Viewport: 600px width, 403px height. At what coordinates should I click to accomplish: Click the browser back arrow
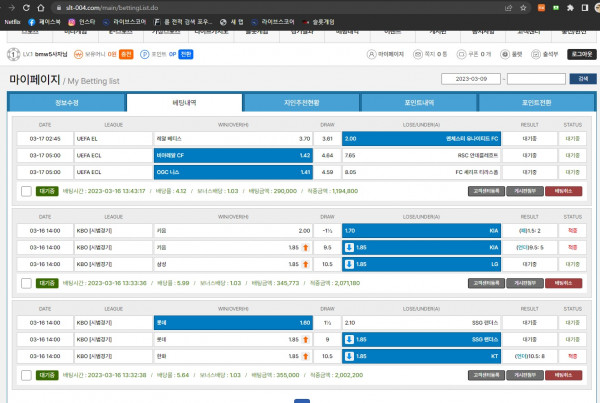(9, 7)
